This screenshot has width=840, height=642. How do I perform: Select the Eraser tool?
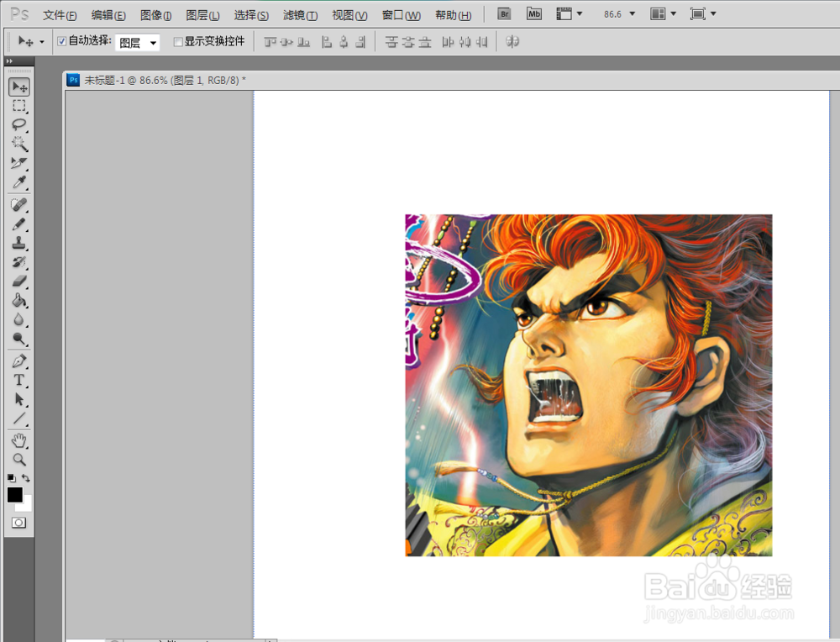(19, 281)
